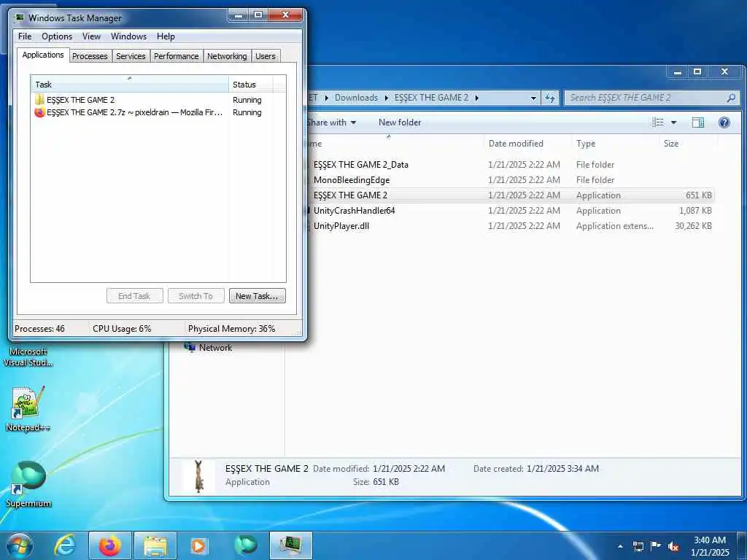Click the Task Manager title bar icon
The width and height of the screenshot is (747, 560).
click(20, 17)
